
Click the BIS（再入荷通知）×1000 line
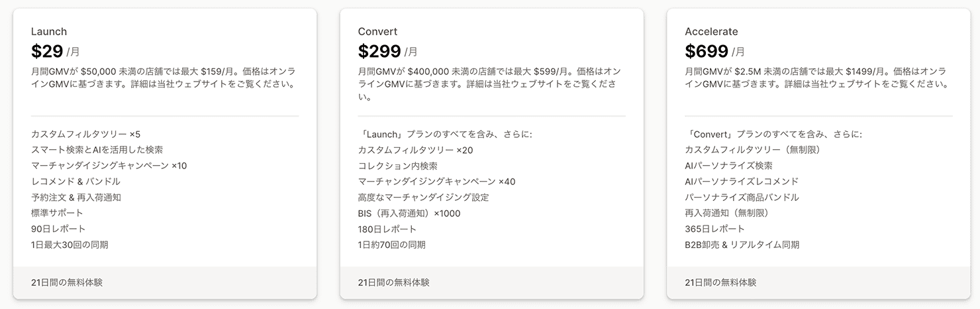pos(409,214)
